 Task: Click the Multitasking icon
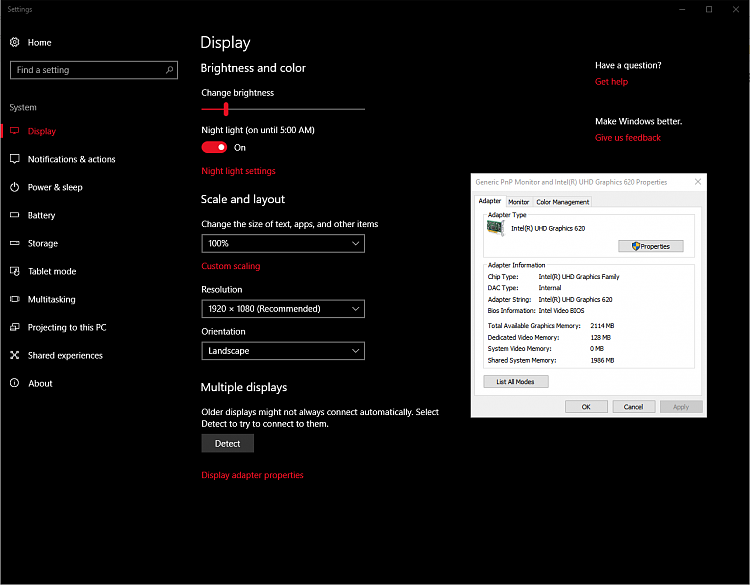coord(15,299)
